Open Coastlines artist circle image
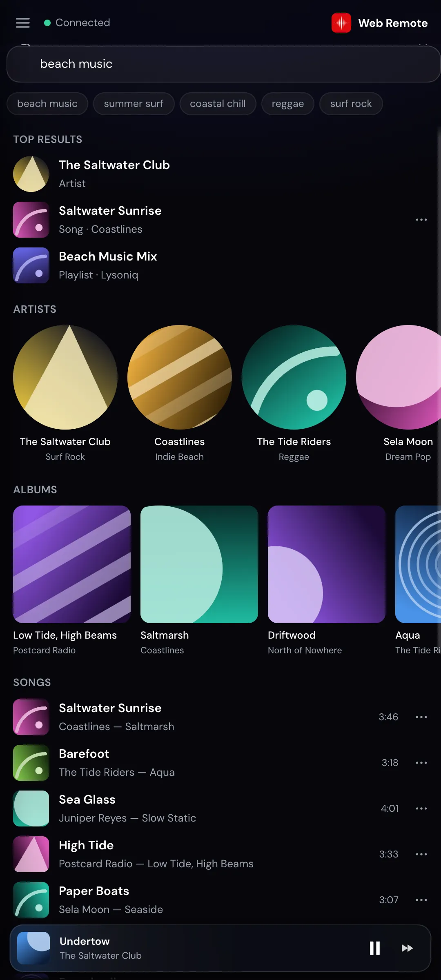Viewport: 441px width, 980px height. pyautogui.click(x=180, y=377)
